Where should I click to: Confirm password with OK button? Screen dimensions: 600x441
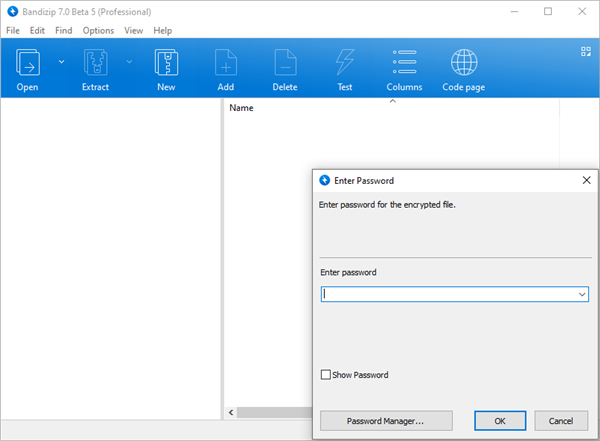tap(500, 421)
